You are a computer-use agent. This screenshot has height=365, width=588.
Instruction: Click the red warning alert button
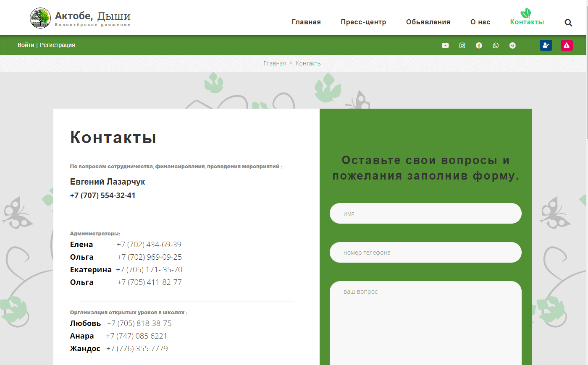567,45
